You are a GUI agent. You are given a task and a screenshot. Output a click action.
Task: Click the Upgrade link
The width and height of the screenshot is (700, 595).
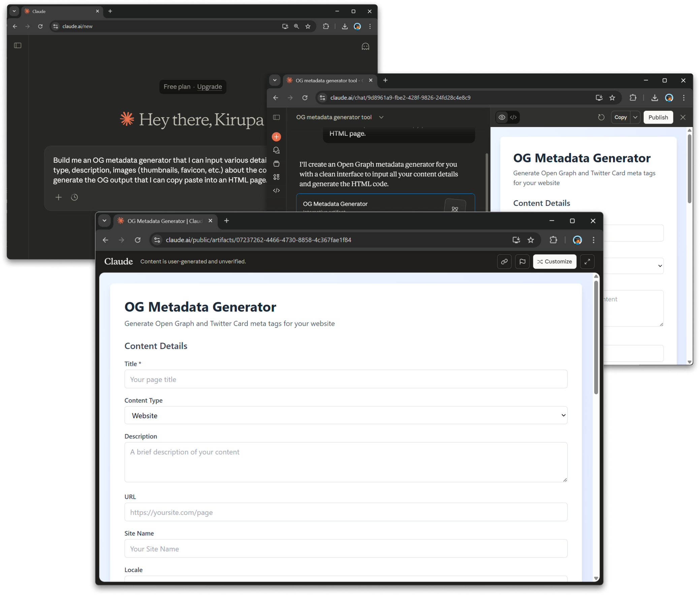tap(210, 87)
